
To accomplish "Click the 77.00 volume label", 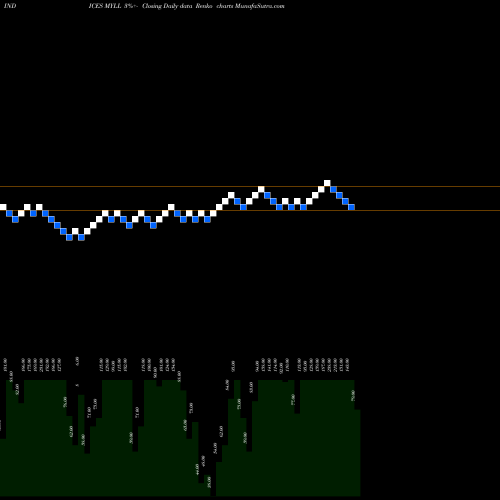I will [293, 400].
